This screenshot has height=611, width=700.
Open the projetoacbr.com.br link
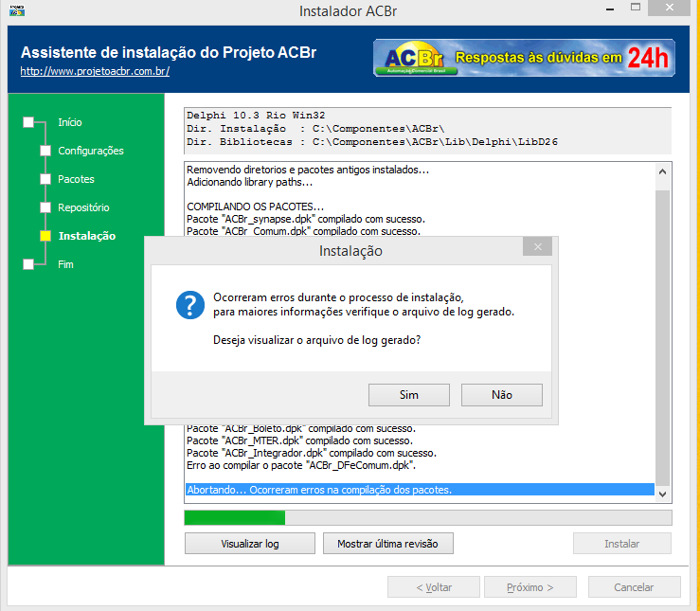95,71
